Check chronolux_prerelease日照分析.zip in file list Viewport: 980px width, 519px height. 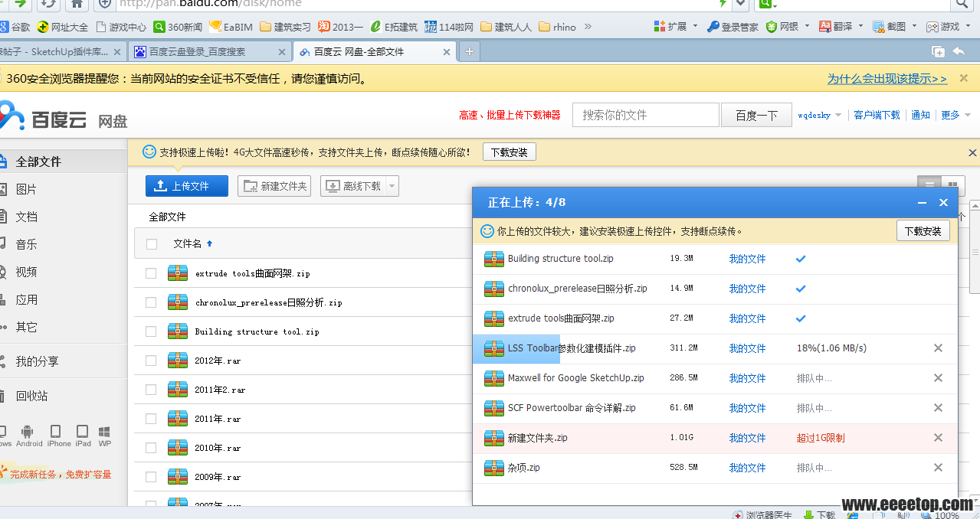(151, 302)
